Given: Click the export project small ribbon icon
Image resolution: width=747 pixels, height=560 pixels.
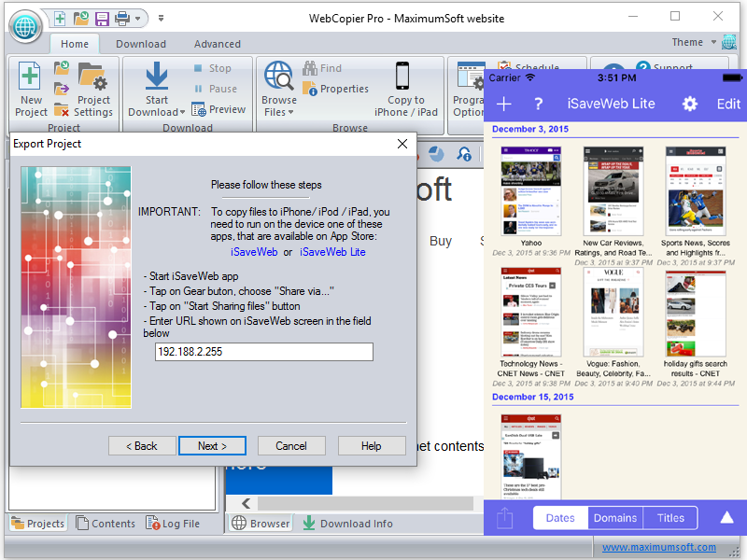Looking at the screenshot, I should pyautogui.click(x=62, y=89).
